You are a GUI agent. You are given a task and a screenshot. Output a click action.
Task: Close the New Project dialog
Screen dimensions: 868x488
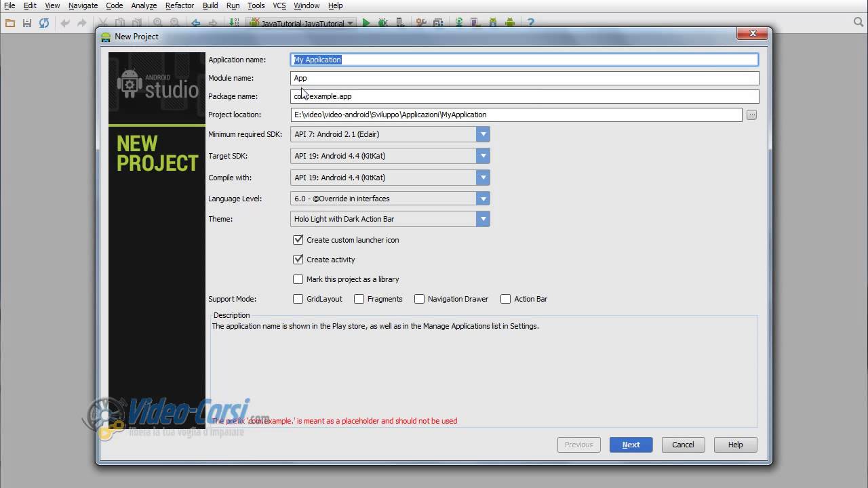[x=753, y=33]
